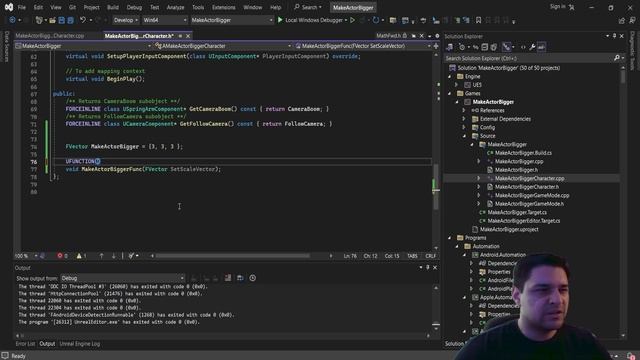Click Clear All icon in Output panel
Image resolution: width=640 pixels, height=360 pixels.
228,278
